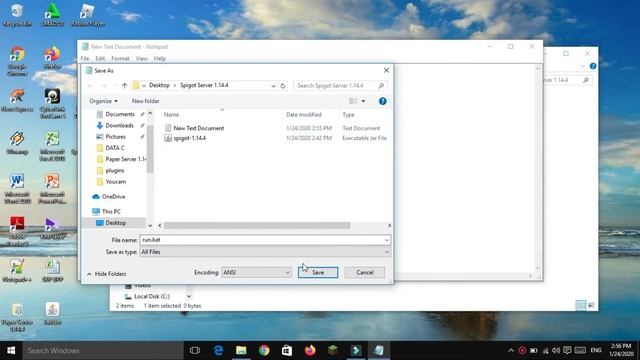Click New folder in dialog toolbar

145,101
